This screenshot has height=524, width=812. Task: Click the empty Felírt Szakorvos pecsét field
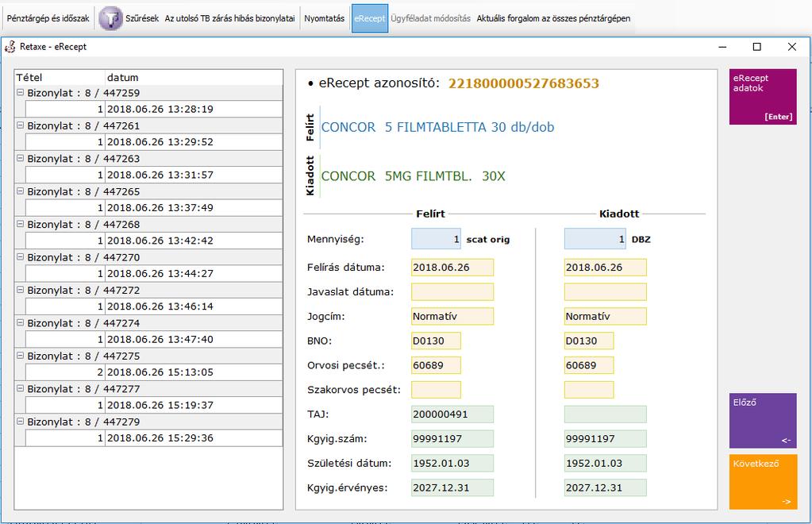(436, 389)
